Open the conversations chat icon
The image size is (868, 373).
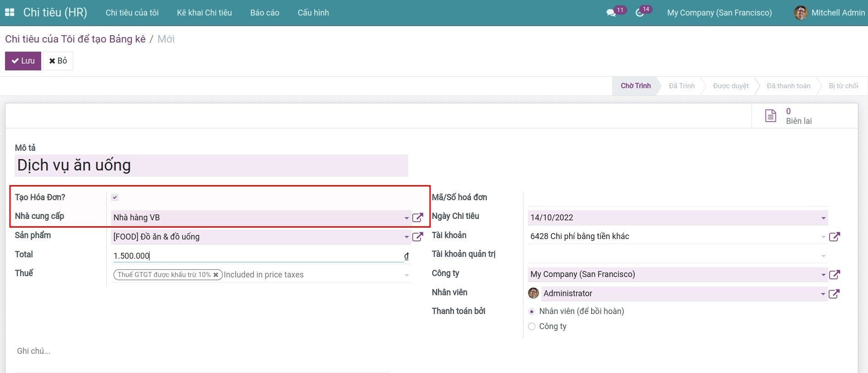[611, 13]
